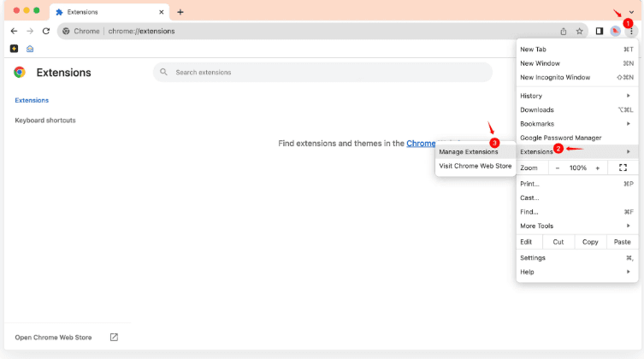Toggle fullscreen from the Zoom row
This screenshot has width=644, height=359.
(x=623, y=168)
